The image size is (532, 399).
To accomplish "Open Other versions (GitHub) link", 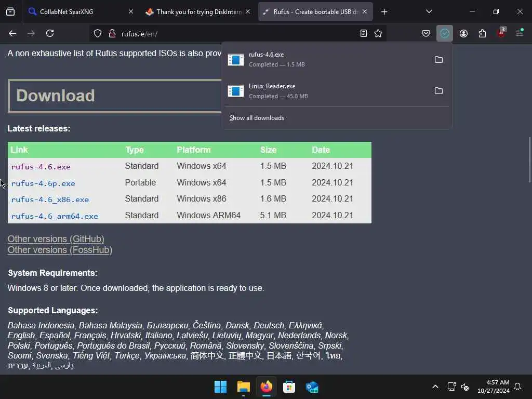I will click(x=56, y=239).
